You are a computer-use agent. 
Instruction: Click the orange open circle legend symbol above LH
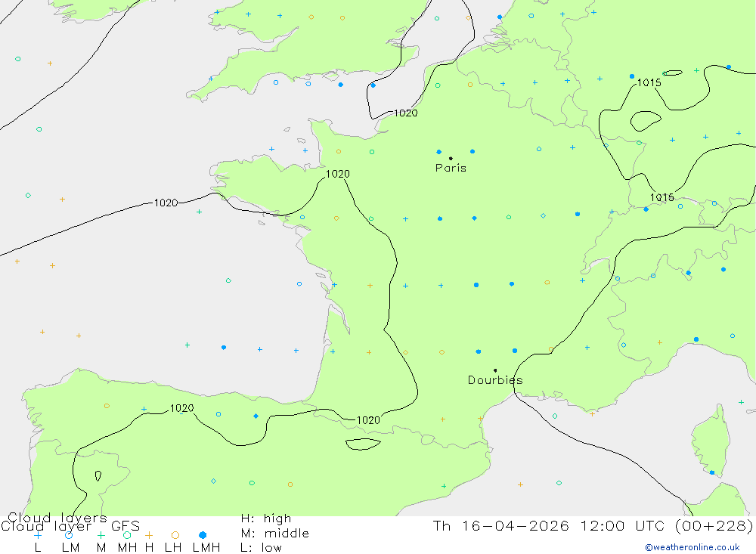[175, 535]
